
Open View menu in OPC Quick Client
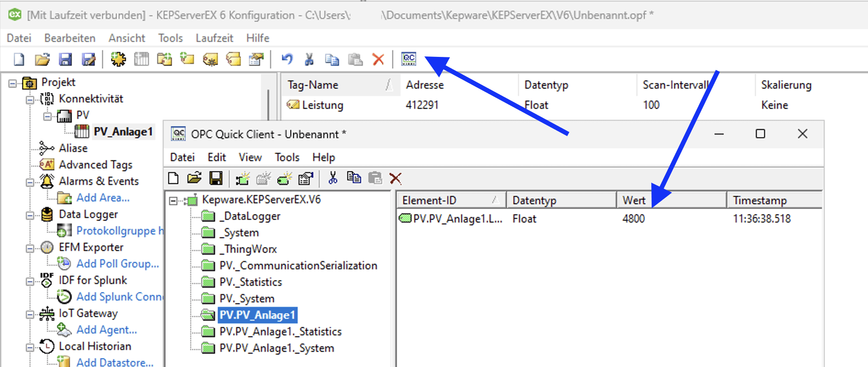(x=250, y=157)
